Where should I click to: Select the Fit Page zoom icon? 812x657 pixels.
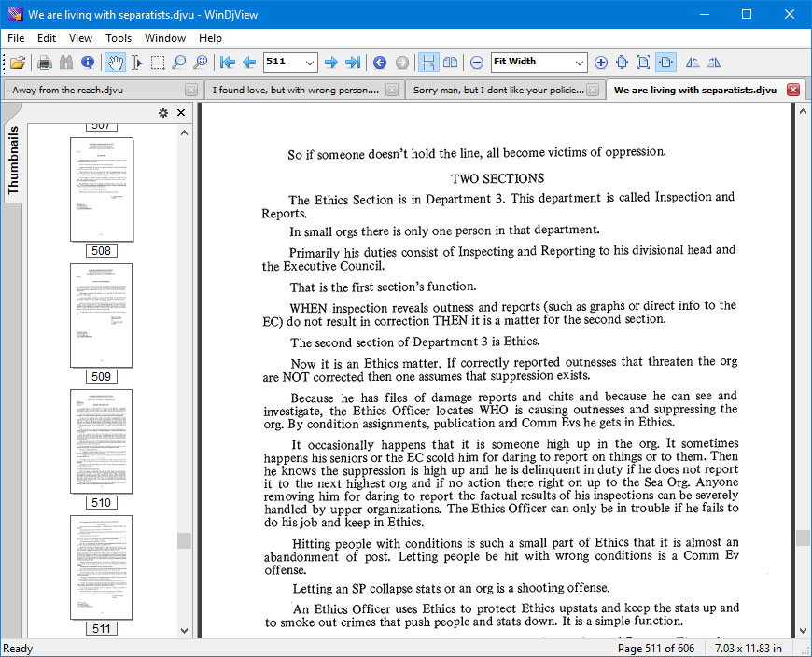coord(643,63)
